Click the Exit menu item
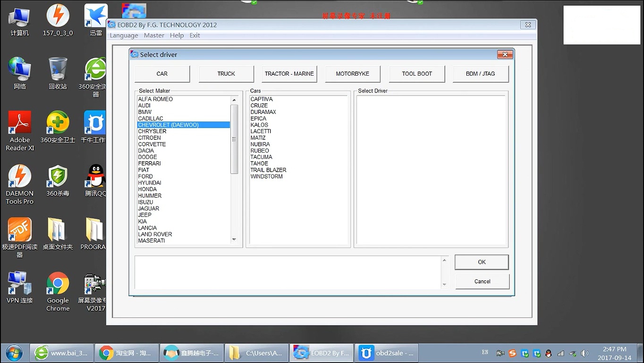Image resolution: width=644 pixels, height=363 pixels. point(195,35)
